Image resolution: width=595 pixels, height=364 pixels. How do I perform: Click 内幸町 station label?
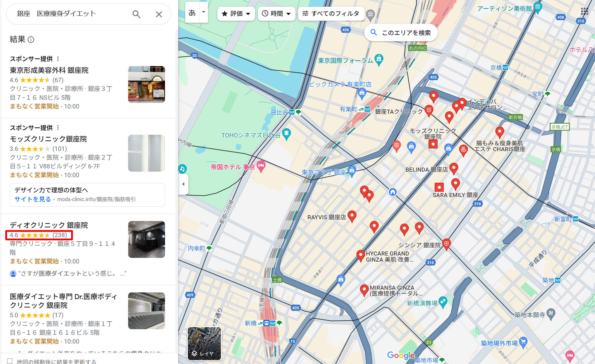(x=197, y=248)
